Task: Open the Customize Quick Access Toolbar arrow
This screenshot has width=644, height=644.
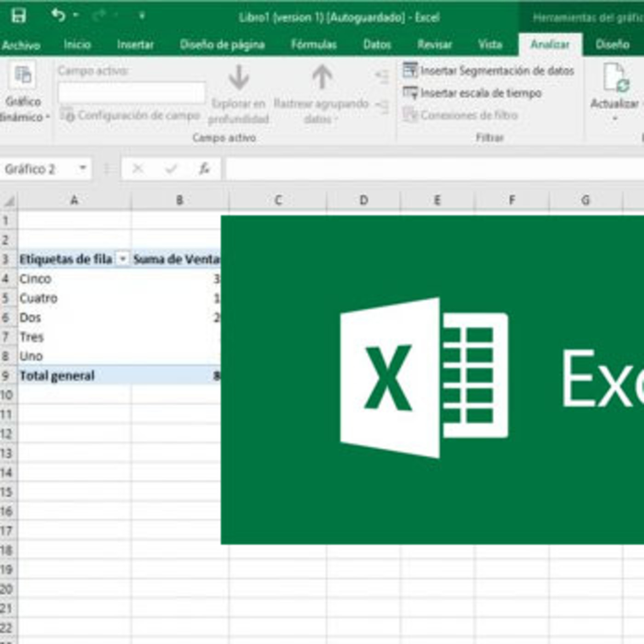Action: [x=142, y=16]
